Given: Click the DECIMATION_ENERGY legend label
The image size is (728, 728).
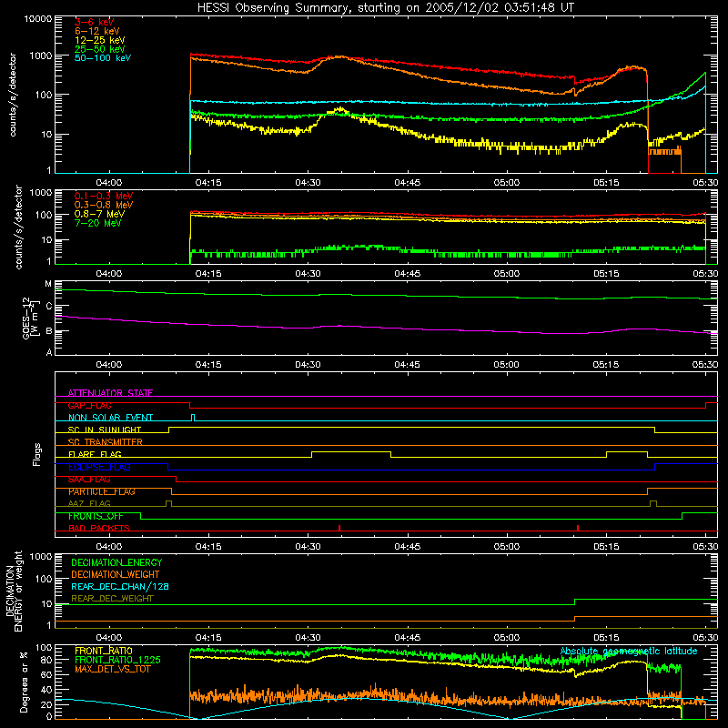Looking at the screenshot, I should (116, 562).
